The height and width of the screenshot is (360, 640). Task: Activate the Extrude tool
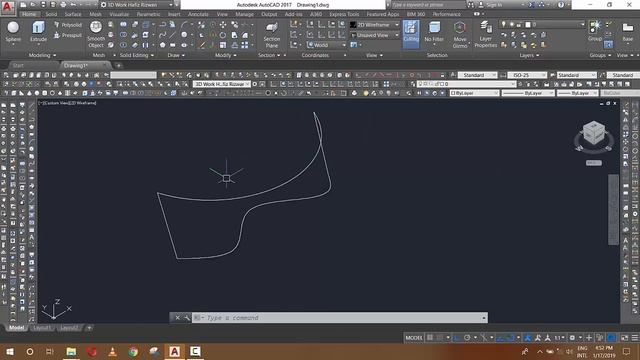tap(38, 32)
